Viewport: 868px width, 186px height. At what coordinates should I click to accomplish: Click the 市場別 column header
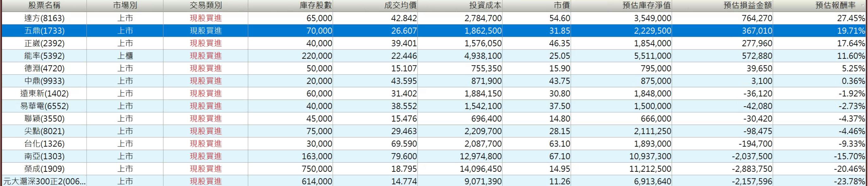pos(125,5)
